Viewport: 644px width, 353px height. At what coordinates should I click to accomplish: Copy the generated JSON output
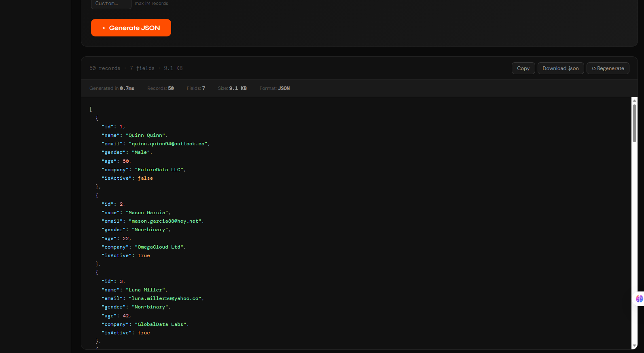(x=523, y=68)
